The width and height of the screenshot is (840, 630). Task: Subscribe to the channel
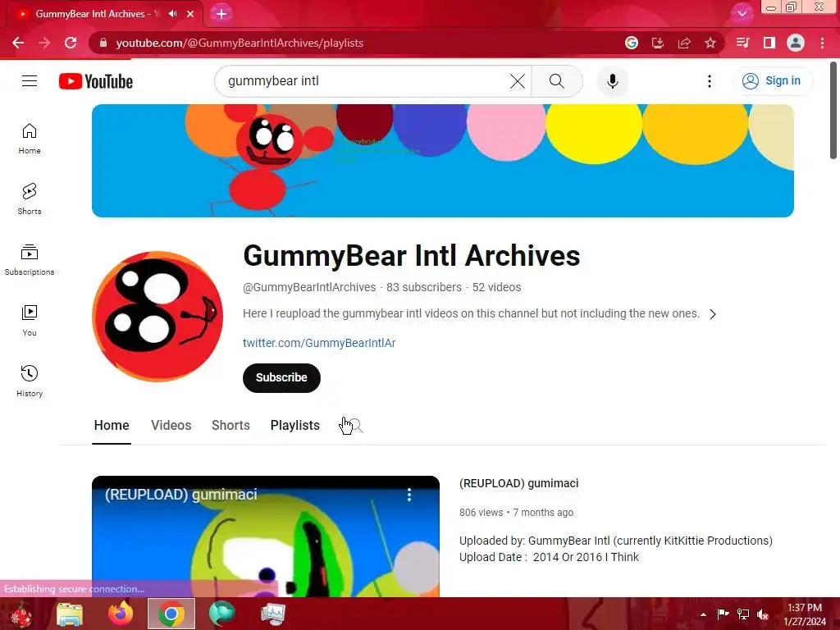pos(281,377)
